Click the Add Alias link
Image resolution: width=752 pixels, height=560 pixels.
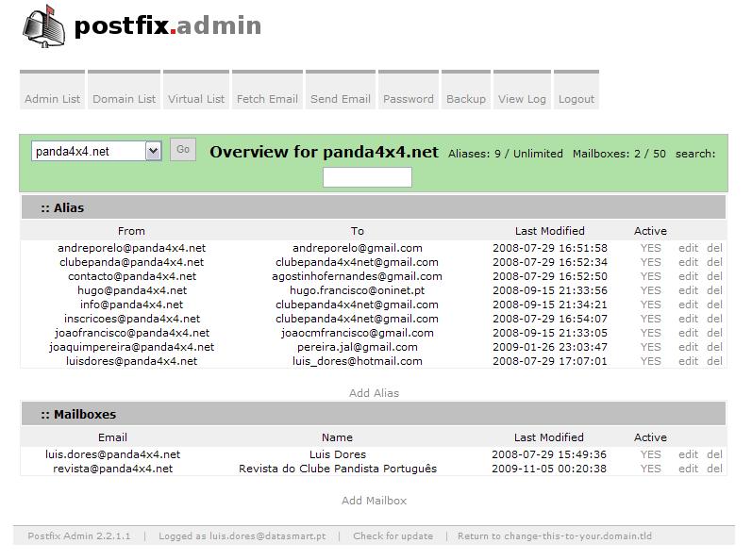[x=374, y=393]
